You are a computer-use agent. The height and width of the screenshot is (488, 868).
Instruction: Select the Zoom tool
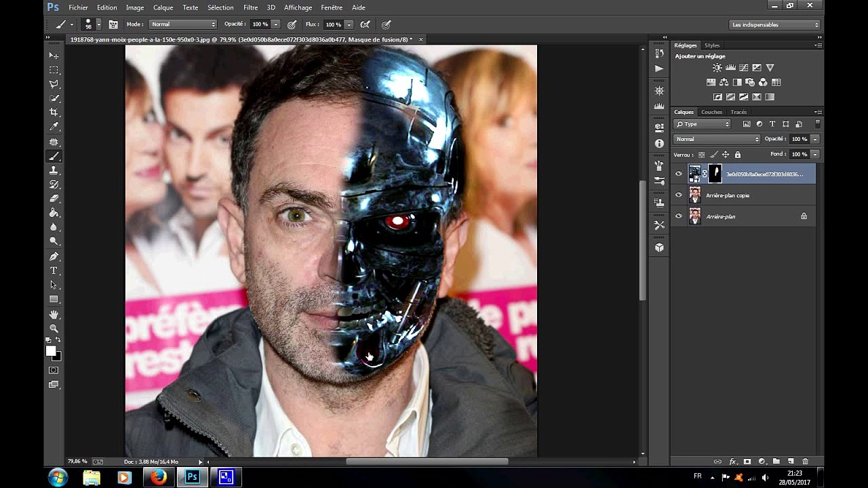pos(54,329)
